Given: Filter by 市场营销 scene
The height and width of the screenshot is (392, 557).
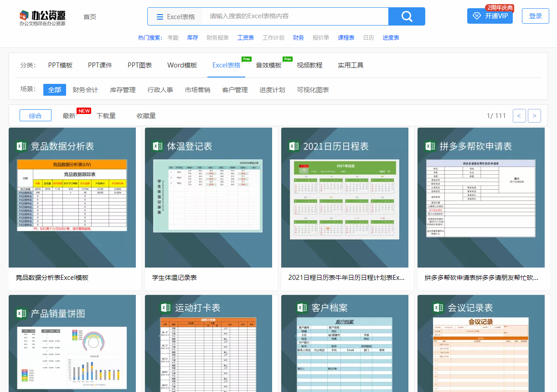Looking at the screenshot, I should [x=197, y=90].
